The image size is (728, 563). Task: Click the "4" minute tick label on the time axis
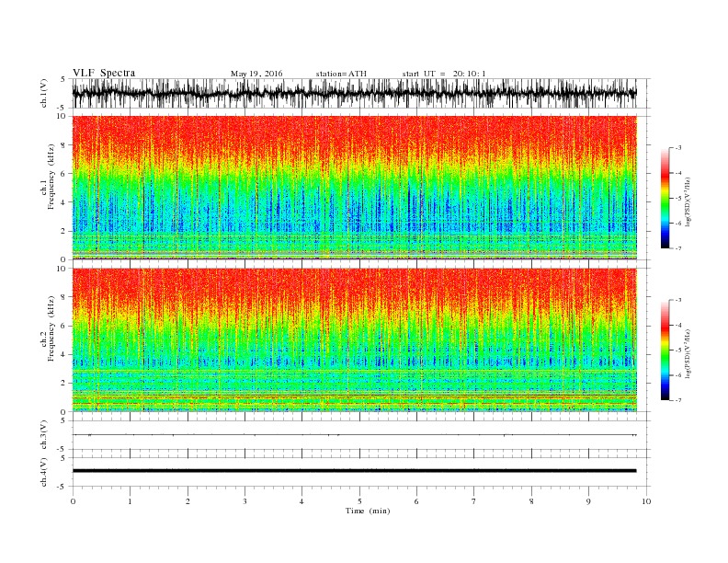pyautogui.click(x=301, y=501)
